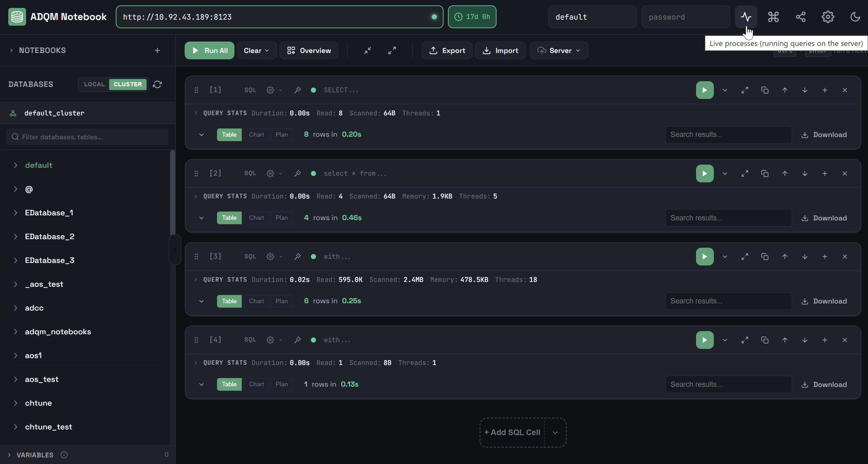Click the password input field
Viewport: 868px width, 464px height.
pyautogui.click(x=685, y=17)
